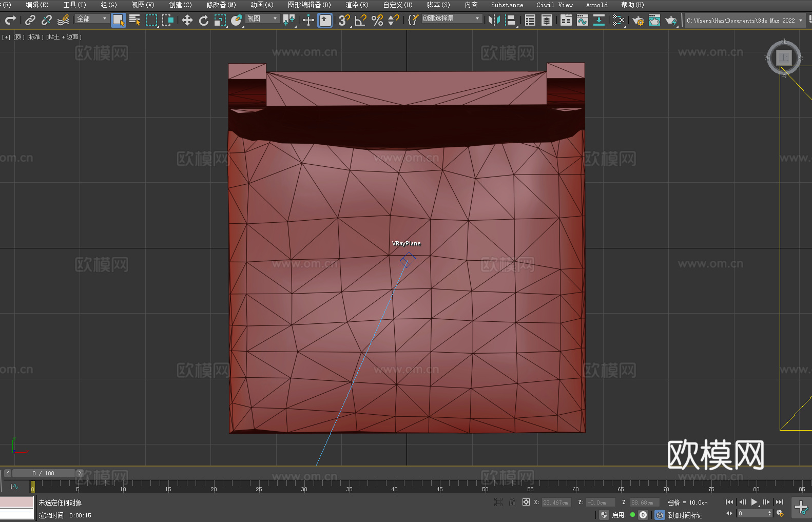Viewport: 812px width, 522px height.
Task: Toggle the Scene Explorer icon
Action: coord(530,20)
